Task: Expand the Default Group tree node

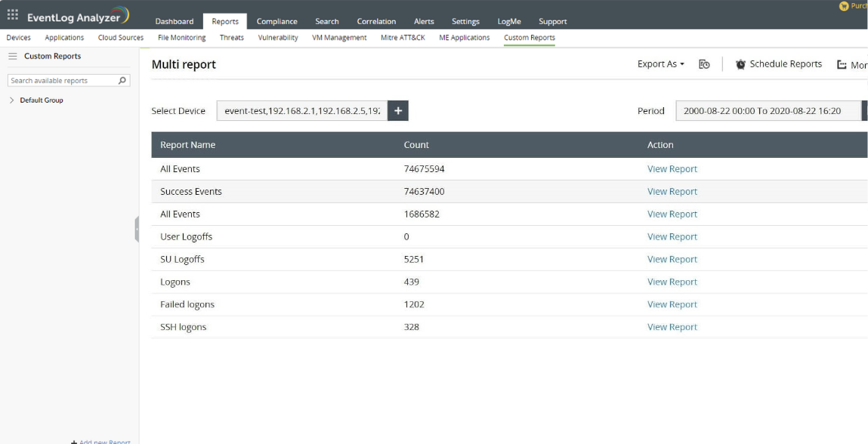Action: (12, 100)
